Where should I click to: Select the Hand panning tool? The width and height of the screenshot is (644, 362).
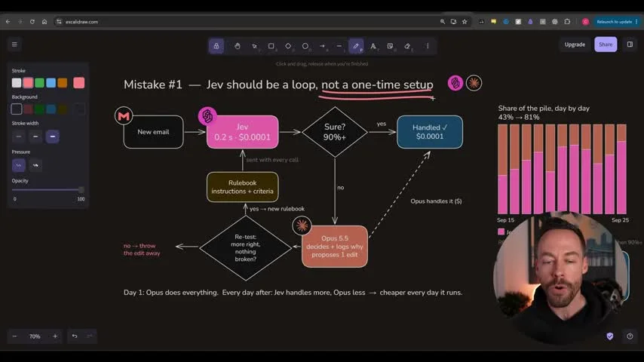pos(238,46)
